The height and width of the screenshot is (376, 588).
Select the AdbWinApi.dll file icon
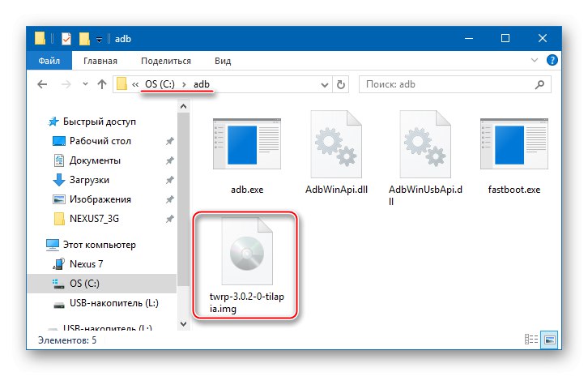(x=336, y=144)
